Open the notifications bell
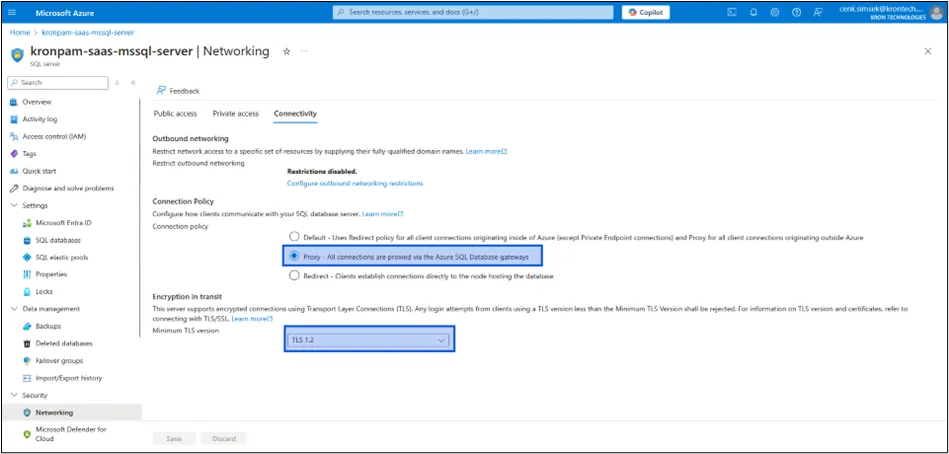The width and height of the screenshot is (949, 454). 754,12
